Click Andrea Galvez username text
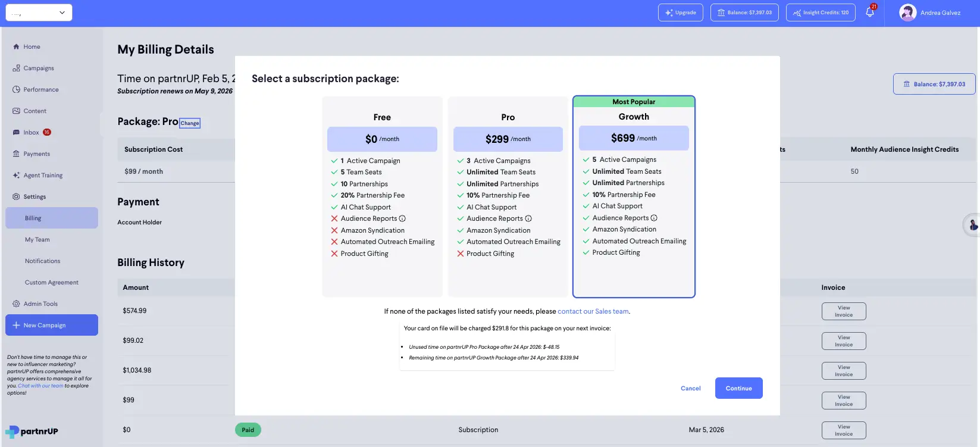The height and width of the screenshot is (447, 980). pyautogui.click(x=940, y=12)
